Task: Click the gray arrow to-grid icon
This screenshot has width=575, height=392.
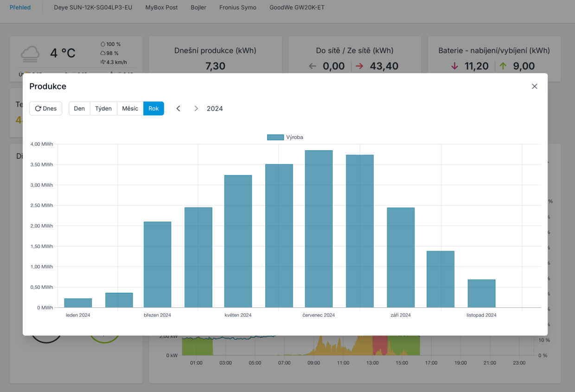Action: coord(313,66)
